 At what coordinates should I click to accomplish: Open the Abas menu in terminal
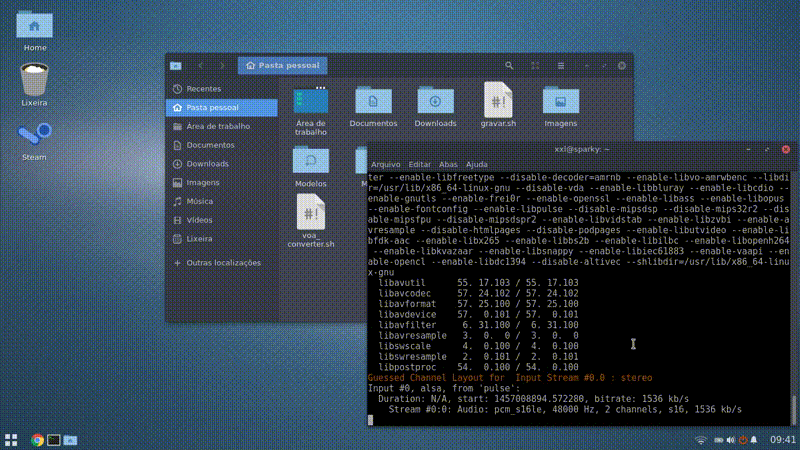[448, 164]
